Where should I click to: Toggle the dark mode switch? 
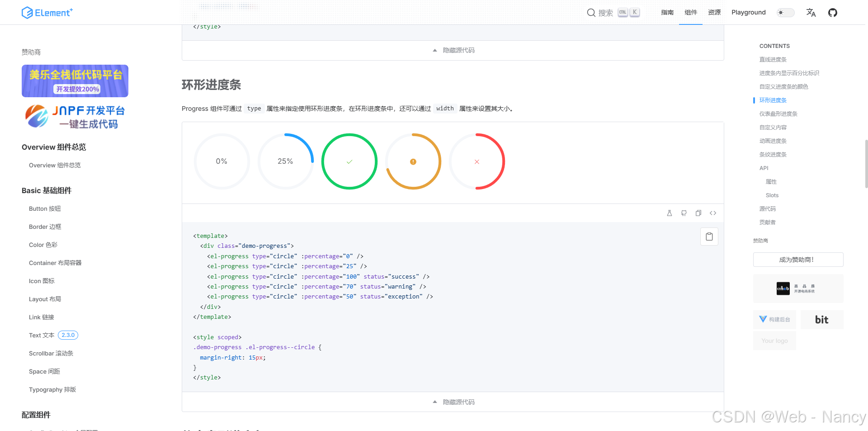[785, 12]
